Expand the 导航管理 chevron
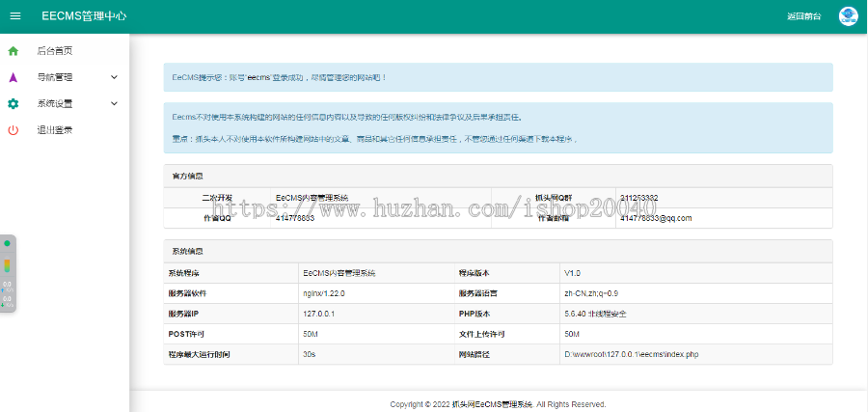Screen dimensions: 868x412 114,77
